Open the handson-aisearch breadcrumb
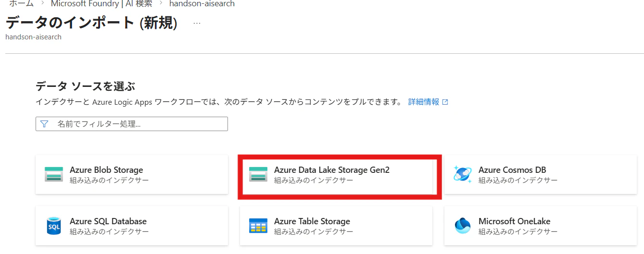644x254 pixels. pos(202,3)
